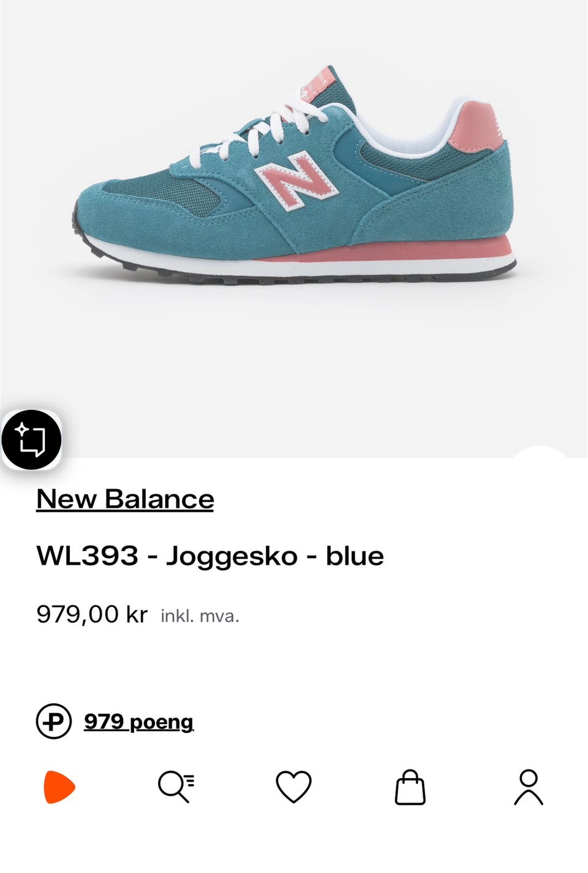This screenshot has height=873, width=588.
Task: Open the profile account tab
Action: (x=529, y=787)
